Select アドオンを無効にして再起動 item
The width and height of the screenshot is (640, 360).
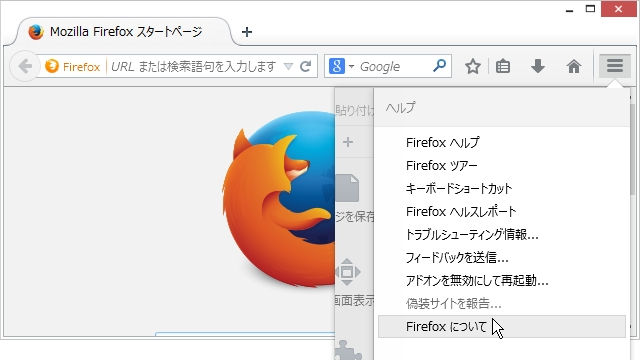pyautogui.click(x=502, y=280)
